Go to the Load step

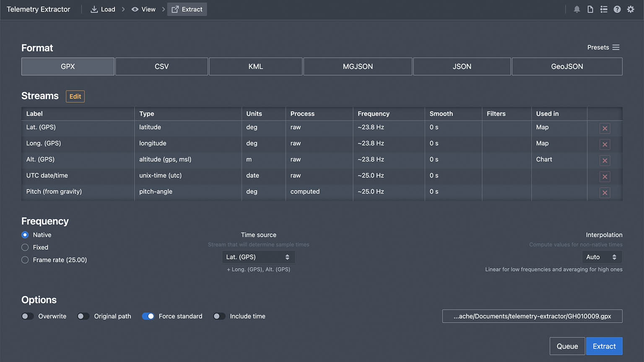click(x=103, y=9)
